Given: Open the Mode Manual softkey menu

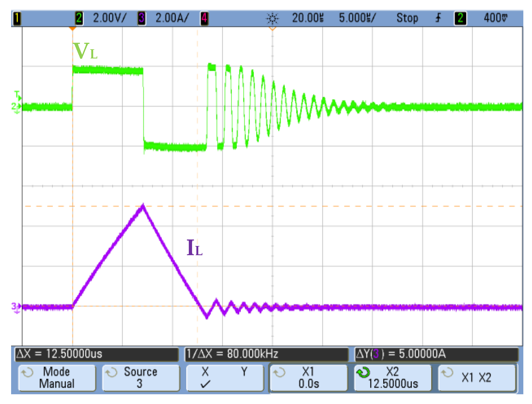Looking at the screenshot, I should pos(57,378).
